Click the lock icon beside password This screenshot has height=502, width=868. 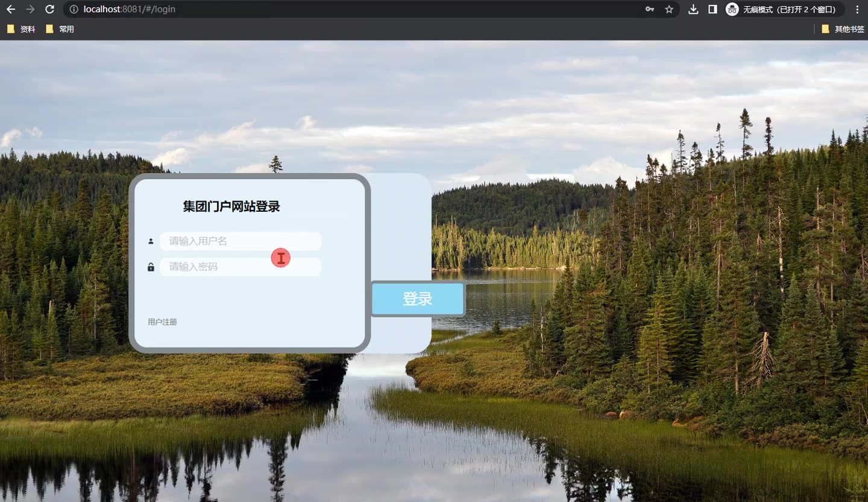[151, 267]
